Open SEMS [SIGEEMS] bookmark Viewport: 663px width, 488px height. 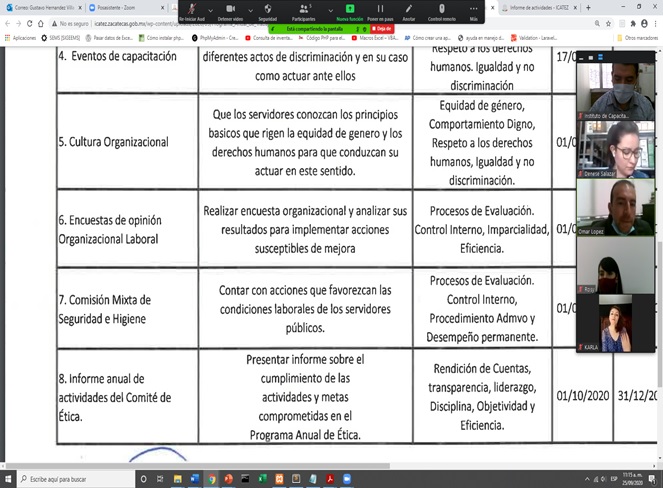point(60,38)
